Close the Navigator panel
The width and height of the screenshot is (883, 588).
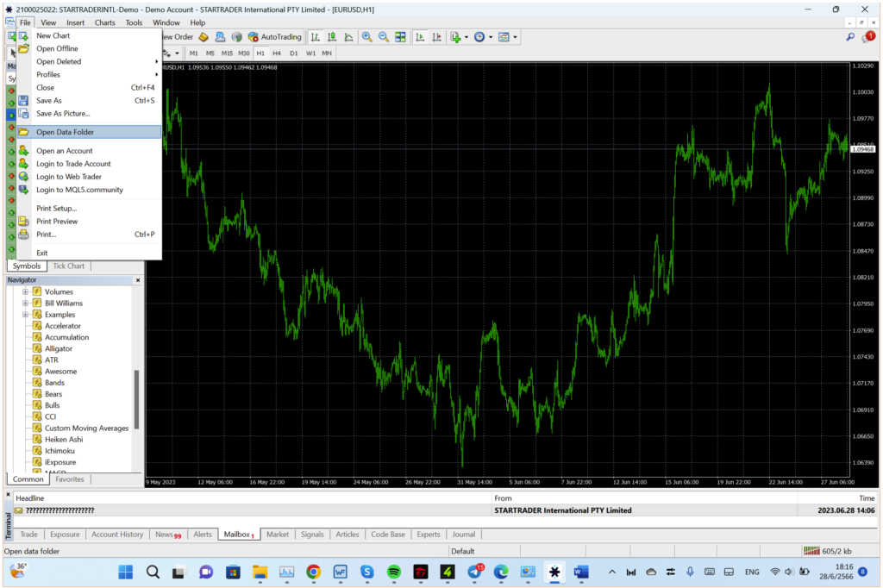138,280
